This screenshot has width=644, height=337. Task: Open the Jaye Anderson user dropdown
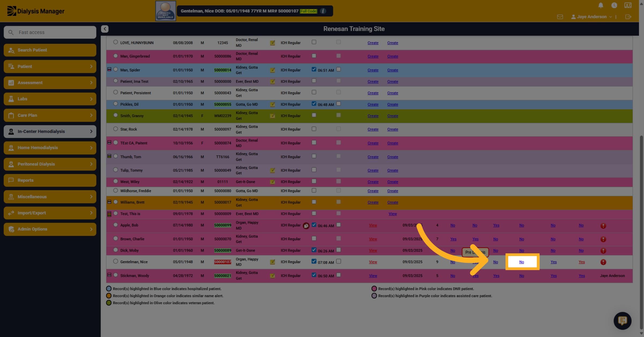pos(592,17)
